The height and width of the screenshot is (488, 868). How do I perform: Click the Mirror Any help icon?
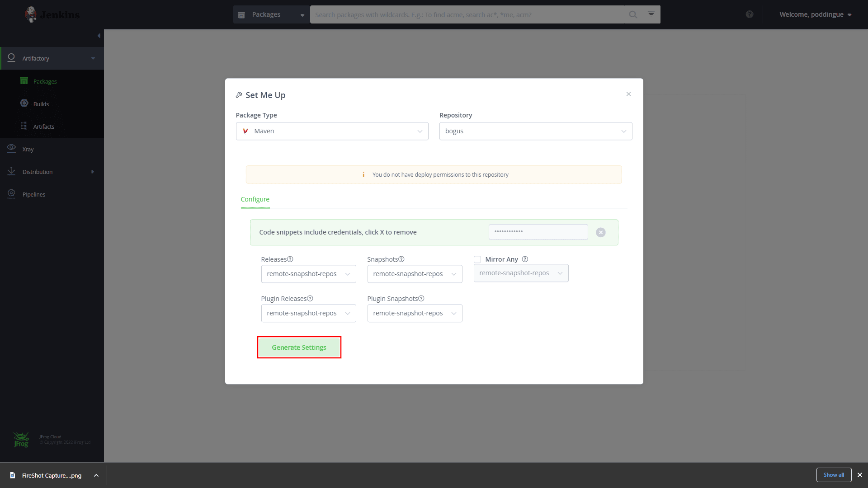pos(525,259)
